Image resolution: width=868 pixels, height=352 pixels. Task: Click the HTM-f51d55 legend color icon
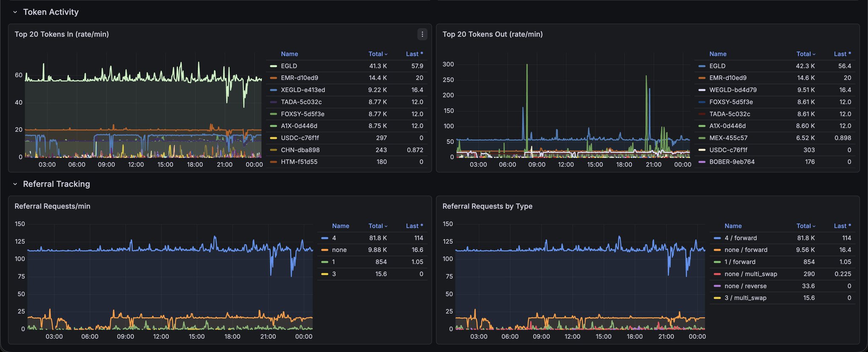[x=273, y=162]
